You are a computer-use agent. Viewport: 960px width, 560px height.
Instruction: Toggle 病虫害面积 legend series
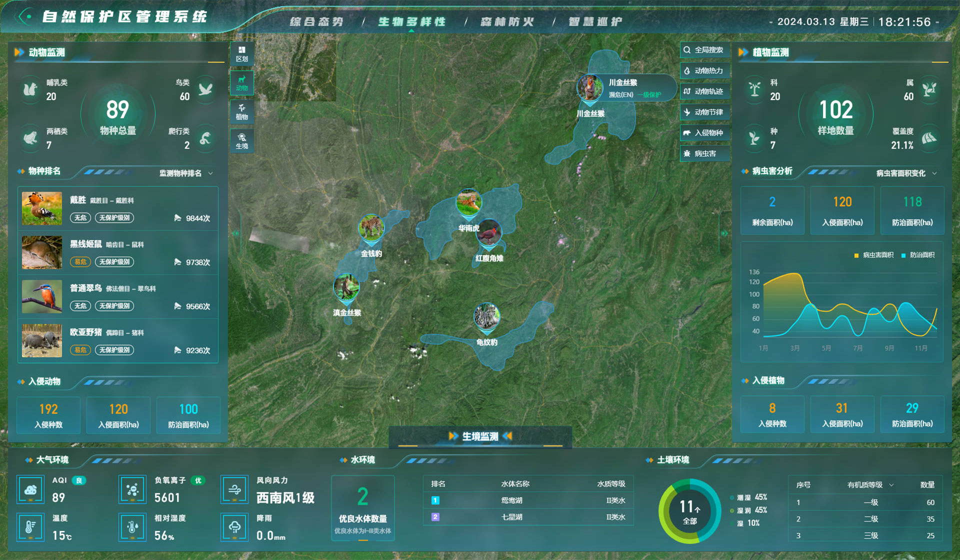874,255
